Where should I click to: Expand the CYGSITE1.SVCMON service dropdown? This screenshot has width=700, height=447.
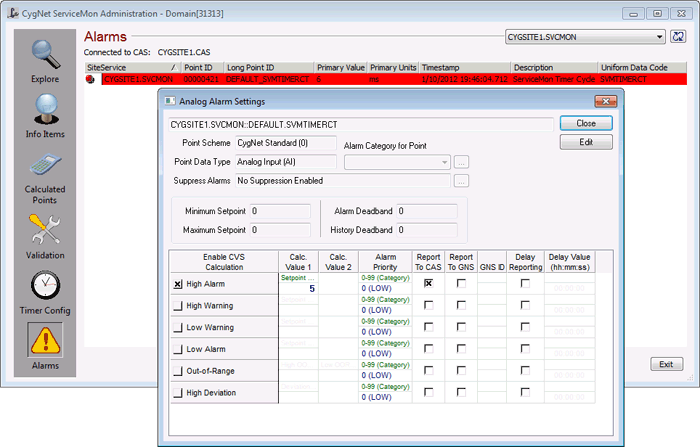[659, 37]
